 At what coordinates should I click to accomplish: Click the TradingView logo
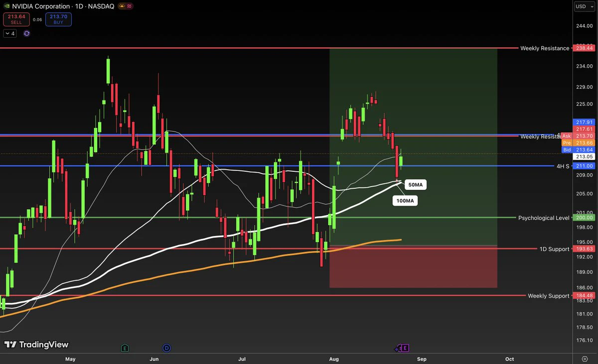coord(36,345)
